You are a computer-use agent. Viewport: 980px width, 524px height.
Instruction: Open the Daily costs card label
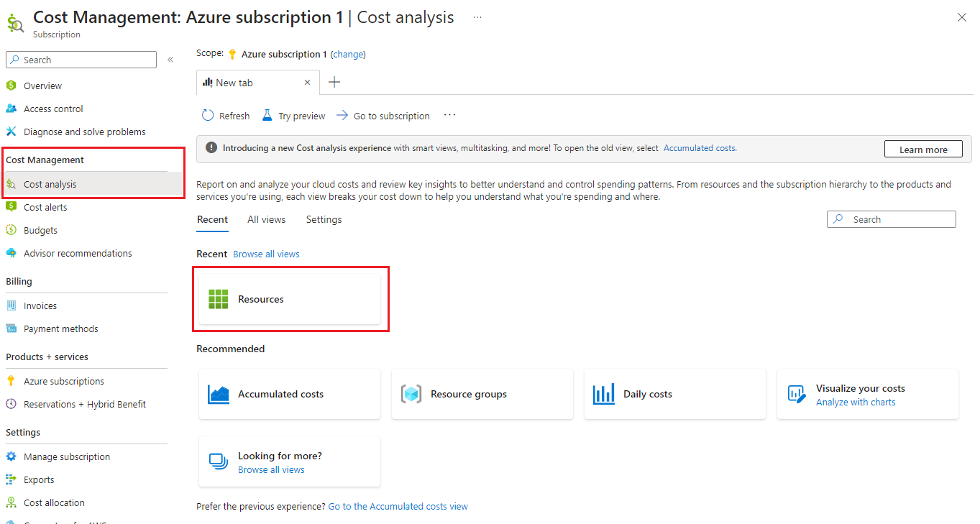click(648, 394)
